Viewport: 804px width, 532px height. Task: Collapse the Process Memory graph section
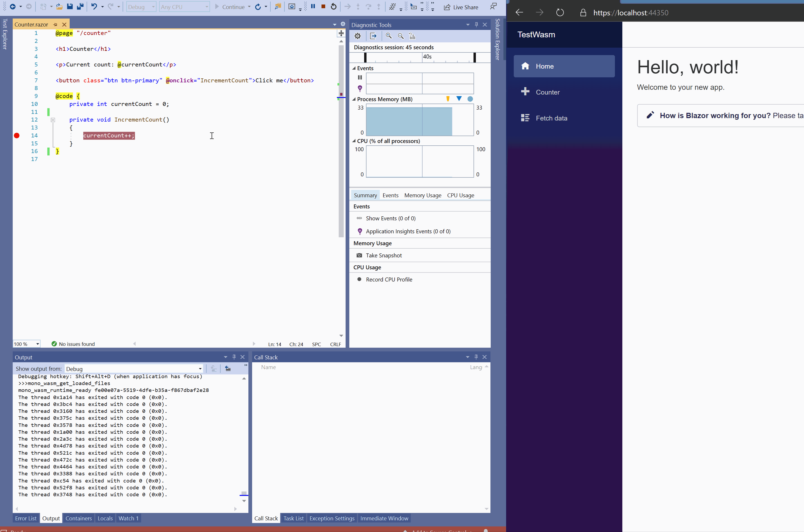click(x=354, y=99)
